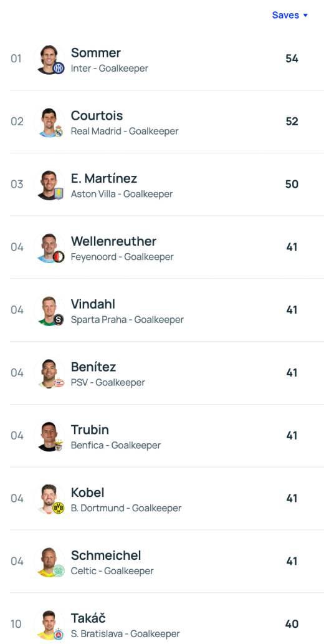Click Trubin's name in the list

click(x=90, y=430)
